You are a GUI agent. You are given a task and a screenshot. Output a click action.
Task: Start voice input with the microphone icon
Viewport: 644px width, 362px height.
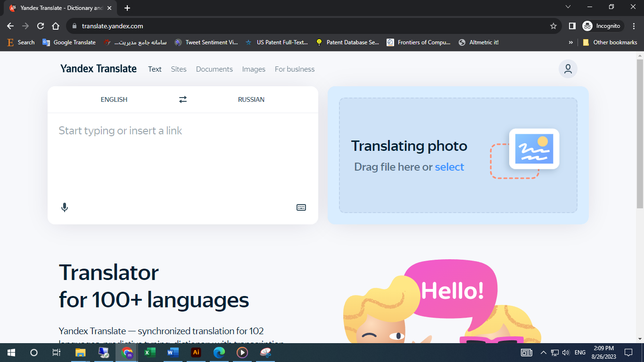(65, 207)
